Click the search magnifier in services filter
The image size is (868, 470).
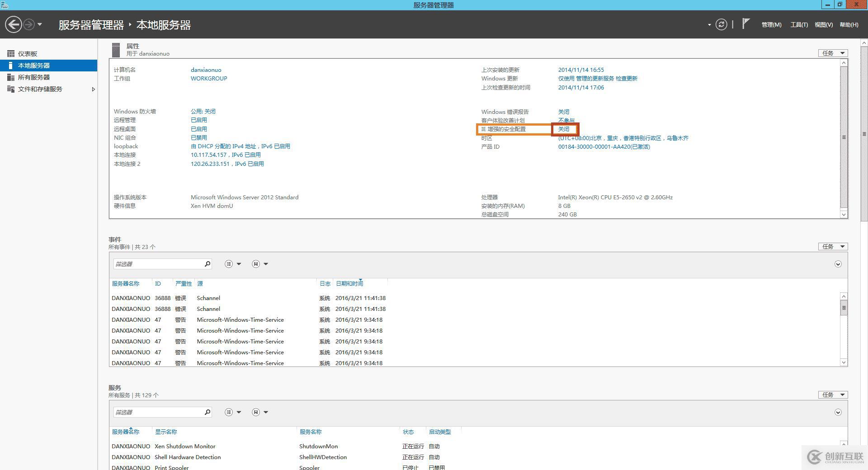(x=207, y=412)
